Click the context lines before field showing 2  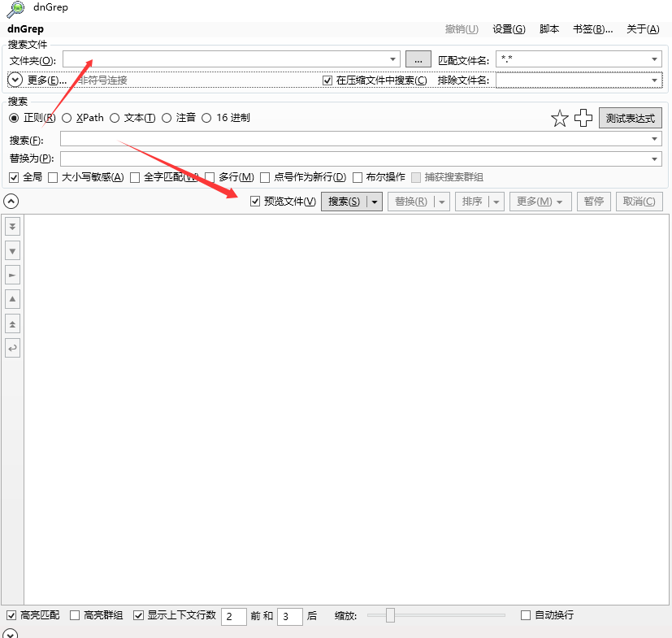(233, 617)
